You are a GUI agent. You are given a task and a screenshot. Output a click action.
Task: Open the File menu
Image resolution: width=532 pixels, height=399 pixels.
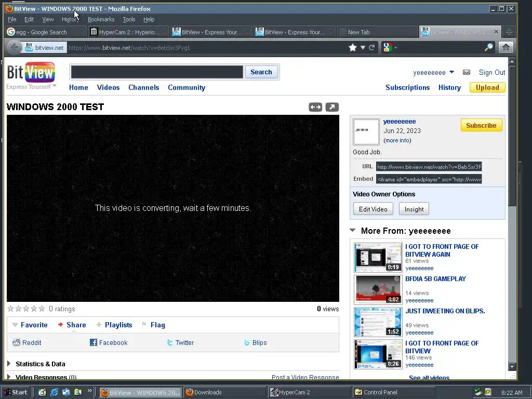click(12, 19)
